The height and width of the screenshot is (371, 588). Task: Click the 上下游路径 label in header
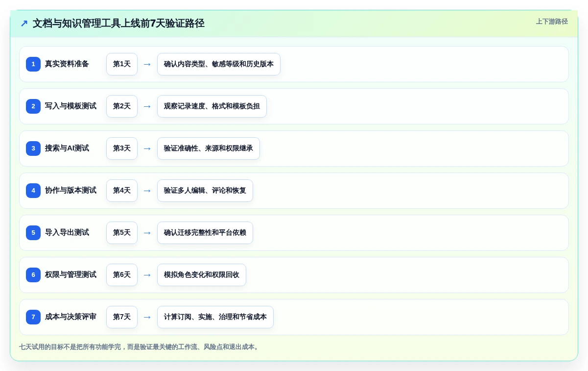[552, 22]
